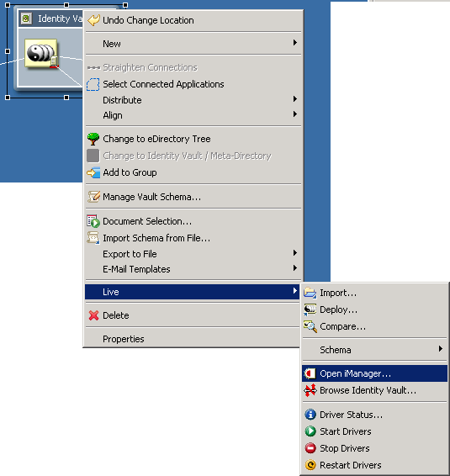Choose Import in the Live submenu
The image size is (450, 476).
[x=374, y=293]
